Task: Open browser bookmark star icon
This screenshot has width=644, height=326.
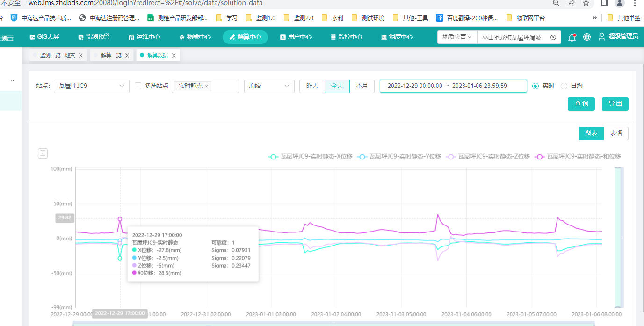Action: coord(586,3)
